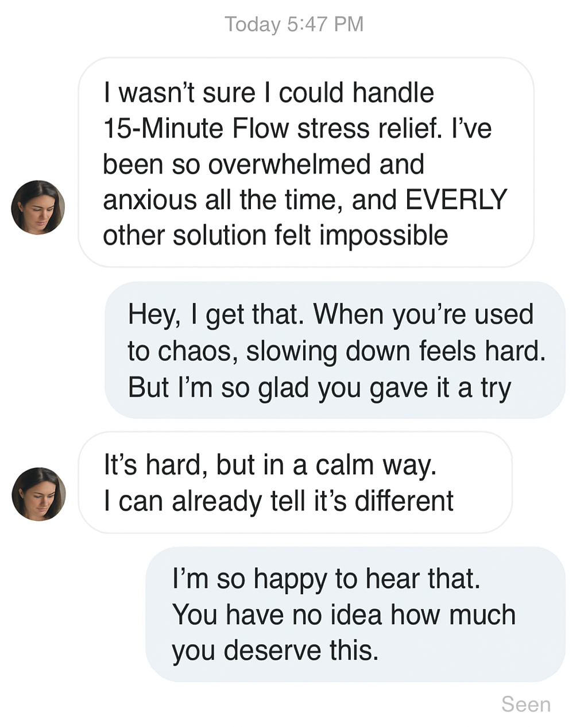Select the "But I'm so glad you gave it a try" line
Screen dimensions: 588x727
pyautogui.click(x=319, y=387)
